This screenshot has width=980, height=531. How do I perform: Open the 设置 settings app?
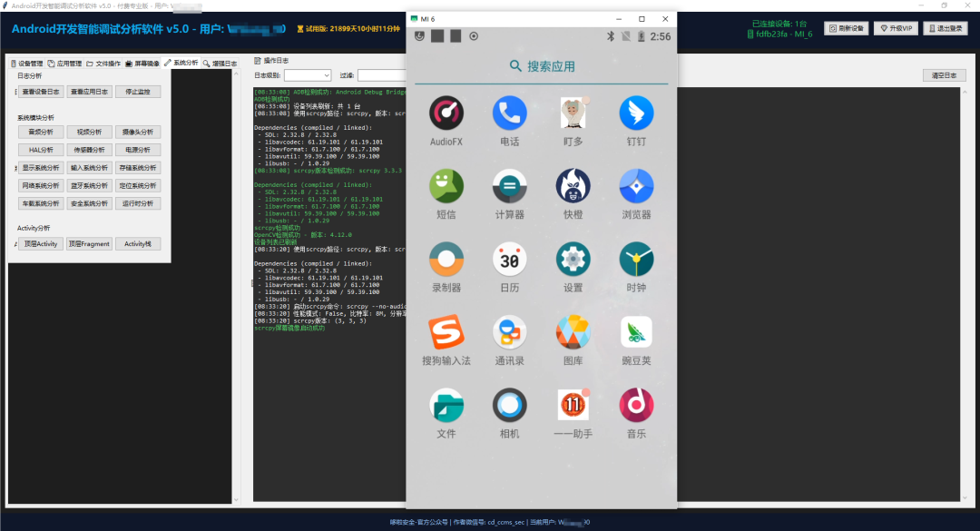(x=573, y=260)
